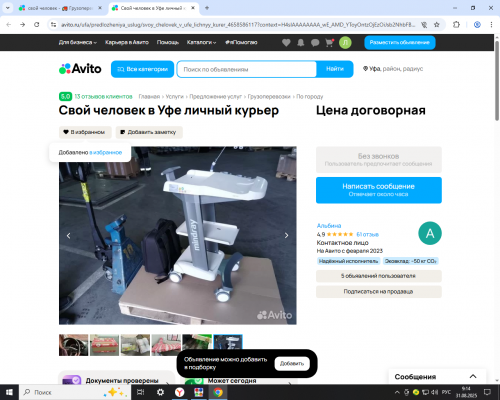The height and width of the screenshot is (400, 500).
Task: Open the green profile avatar in header
Action: [345, 42]
